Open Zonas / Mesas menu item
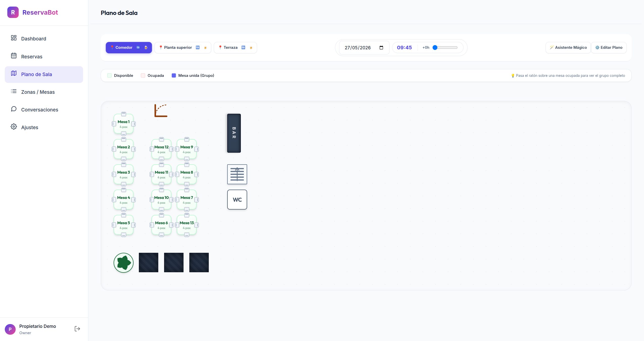Screen dimensions: 644x341 click(44, 92)
